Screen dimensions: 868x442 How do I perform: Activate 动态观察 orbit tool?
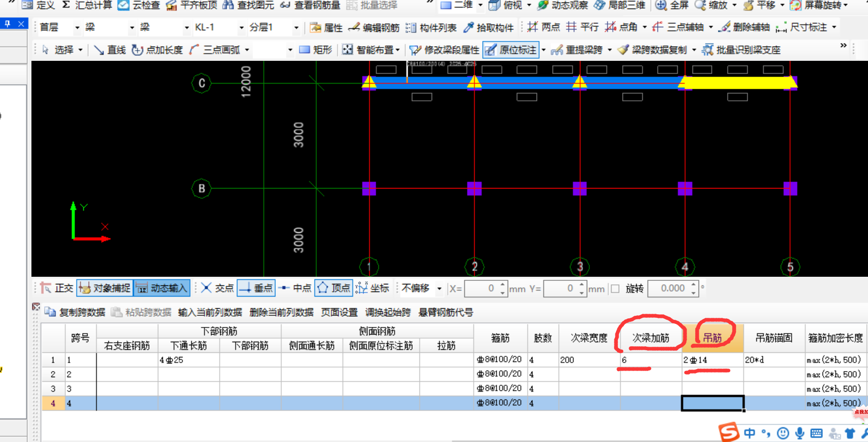tap(563, 5)
